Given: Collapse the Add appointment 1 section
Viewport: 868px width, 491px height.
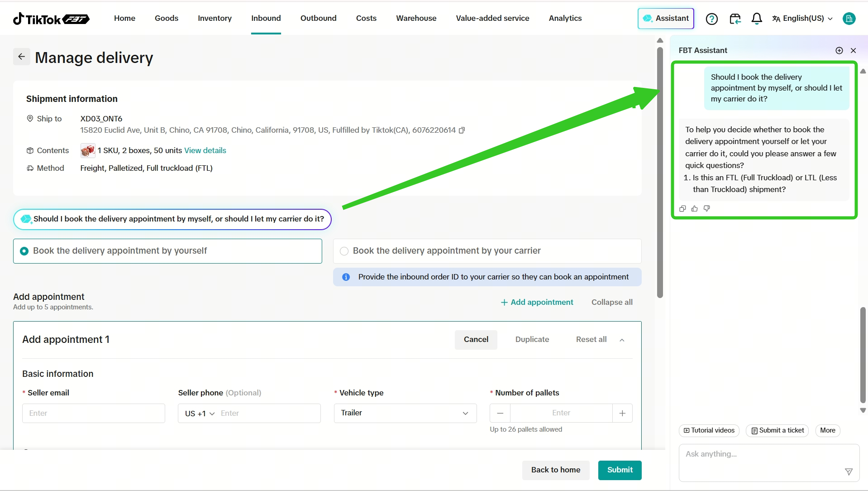Looking at the screenshot, I should [622, 340].
